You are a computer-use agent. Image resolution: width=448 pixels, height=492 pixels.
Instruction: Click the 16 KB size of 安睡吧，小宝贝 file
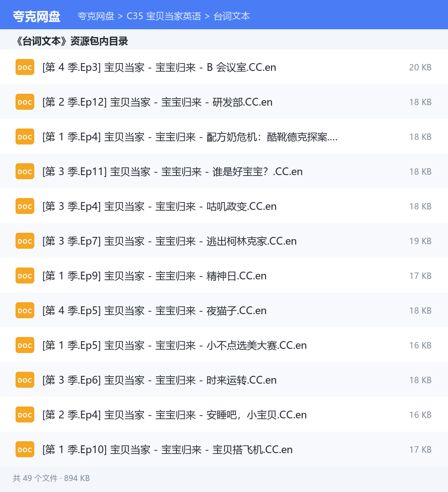(x=421, y=415)
